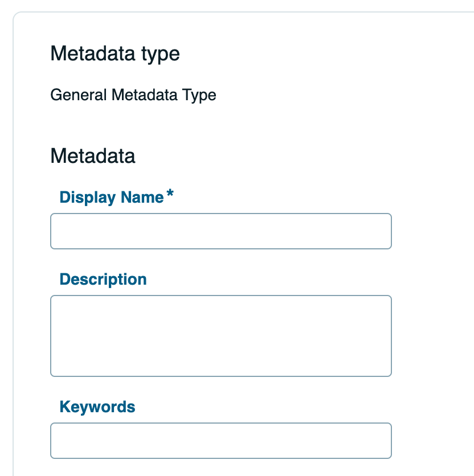474x476 pixels.
Task: Place cursor in the empty Display Name box
Action: coord(221,231)
